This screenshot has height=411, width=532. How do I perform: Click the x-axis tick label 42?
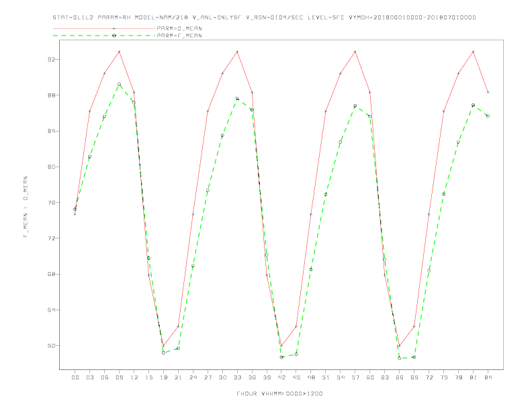[281, 377]
